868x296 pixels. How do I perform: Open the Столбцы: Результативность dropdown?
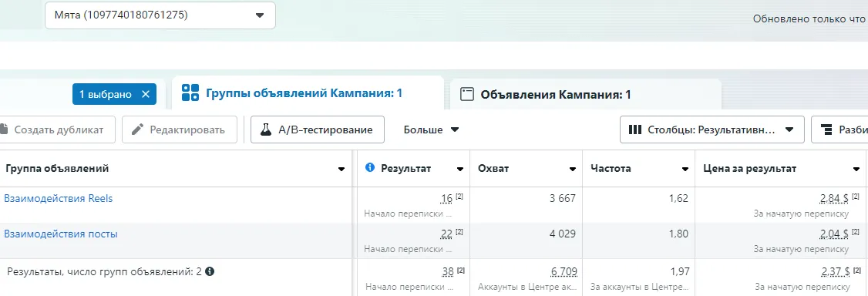click(x=712, y=130)
